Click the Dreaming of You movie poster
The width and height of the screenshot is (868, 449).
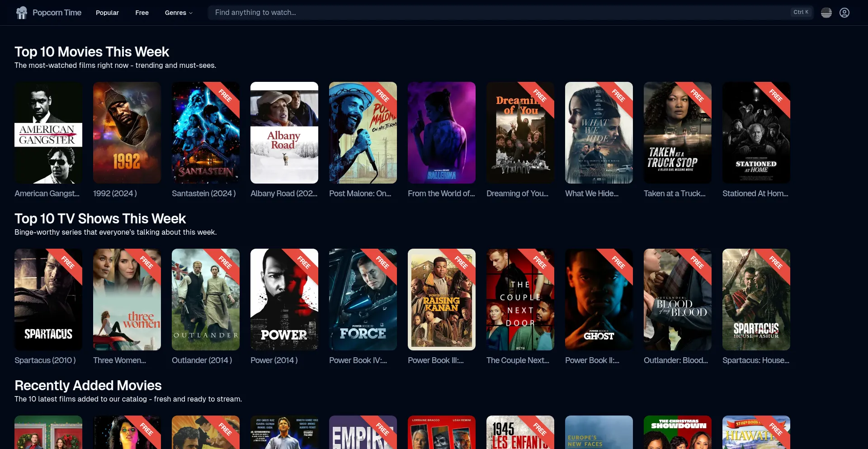pyautogui.click(x=520, y=133)
